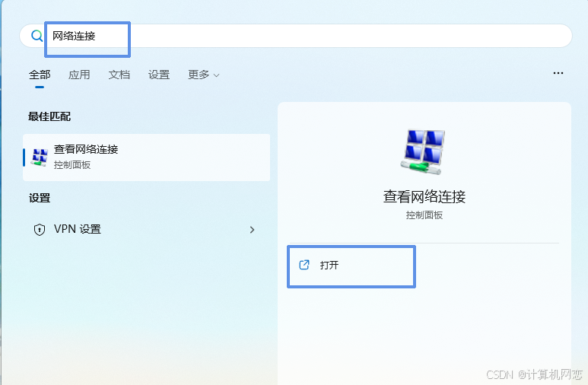This screenshot has width=588, height=385.
Task: Switch to the 文档 tab
Action: (119, 75)
